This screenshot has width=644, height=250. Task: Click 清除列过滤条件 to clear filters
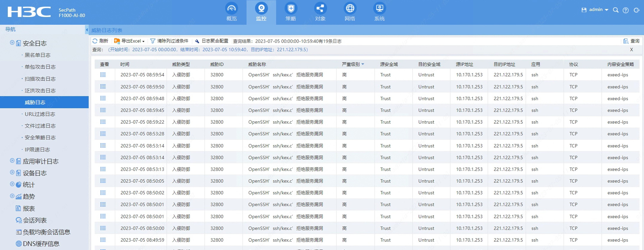click(x=169, y=41)
